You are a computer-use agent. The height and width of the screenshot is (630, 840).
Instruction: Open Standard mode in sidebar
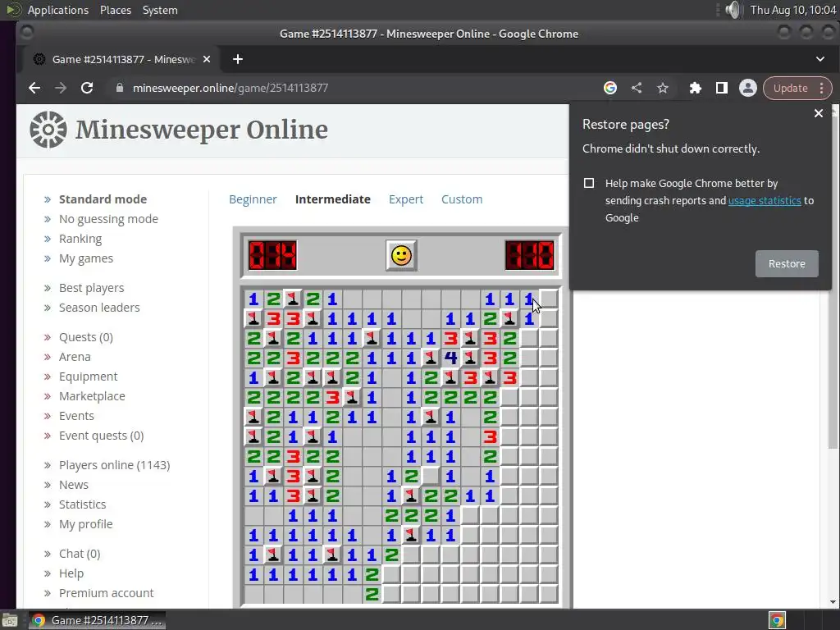[103, 199]
